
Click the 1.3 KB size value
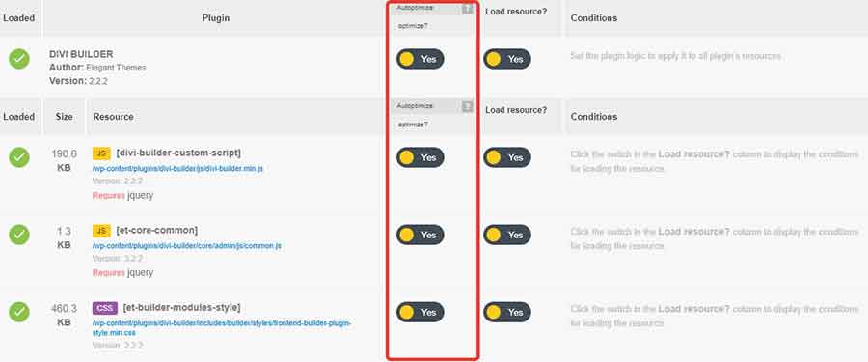pos(65,237)
